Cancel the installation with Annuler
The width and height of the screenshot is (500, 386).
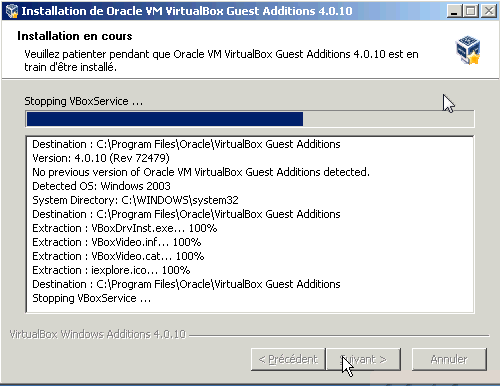point(449,359)
